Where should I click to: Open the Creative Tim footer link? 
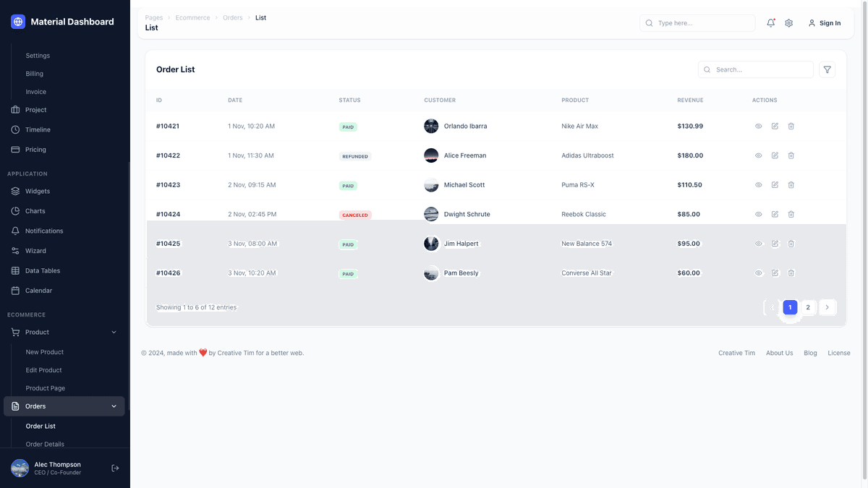tap(736, 353)
